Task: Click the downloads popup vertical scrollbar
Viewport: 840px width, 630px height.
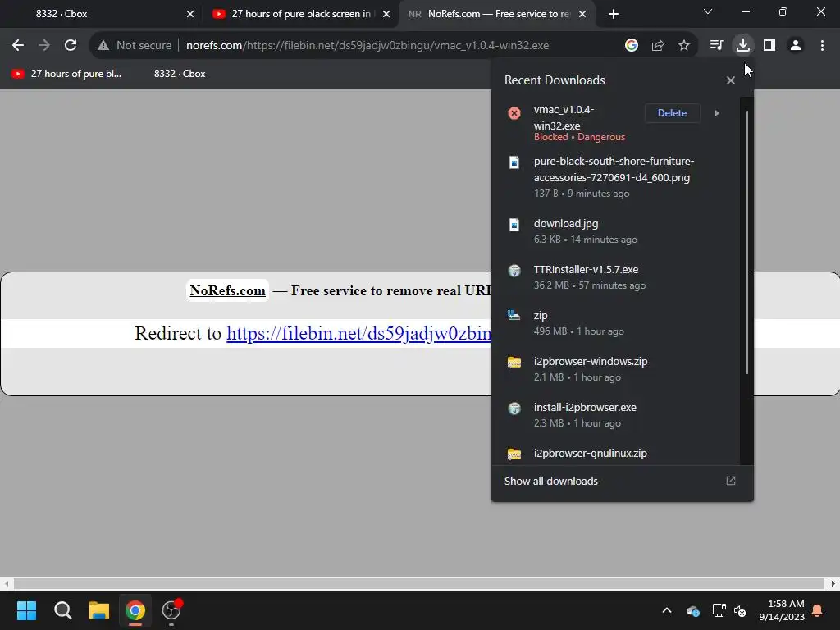Action: pyautogui.click(x=746, y=242)
